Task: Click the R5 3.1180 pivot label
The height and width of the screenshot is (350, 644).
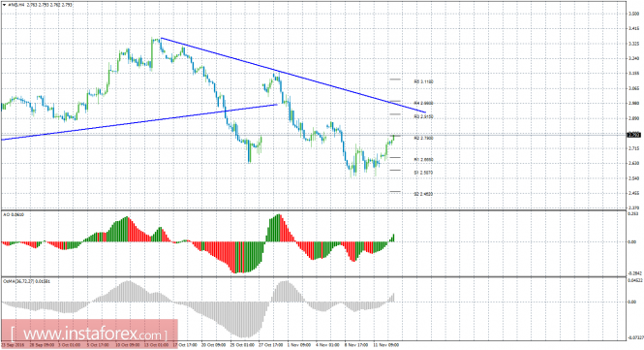Action: tap(423, 81)
